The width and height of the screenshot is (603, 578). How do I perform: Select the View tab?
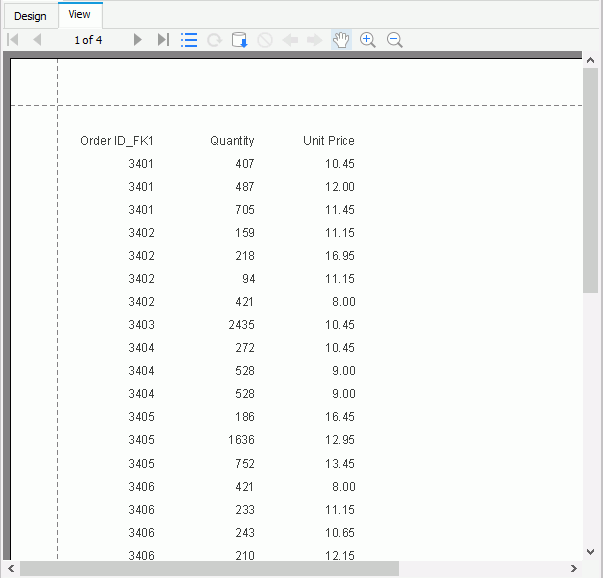pyautogui.click(x=79, y=15)
